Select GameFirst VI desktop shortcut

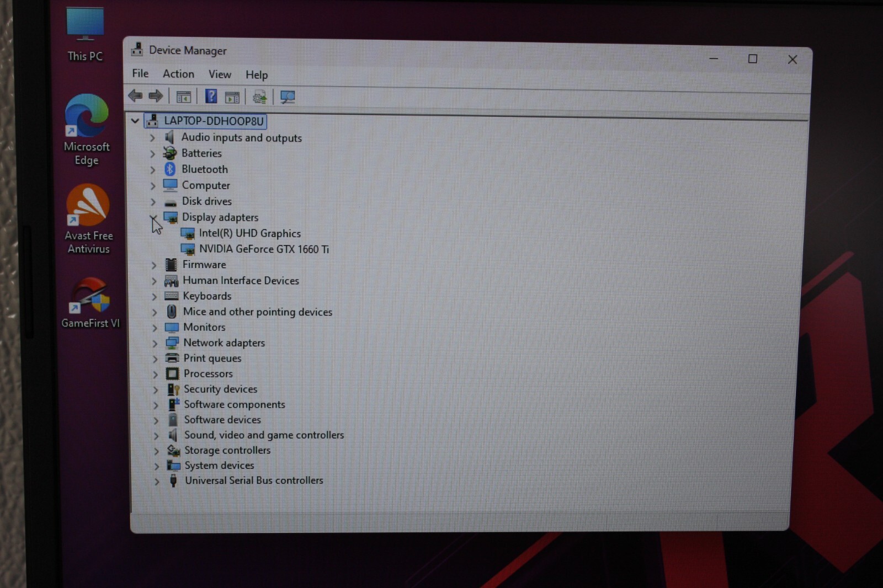click(x=91, y=303)
